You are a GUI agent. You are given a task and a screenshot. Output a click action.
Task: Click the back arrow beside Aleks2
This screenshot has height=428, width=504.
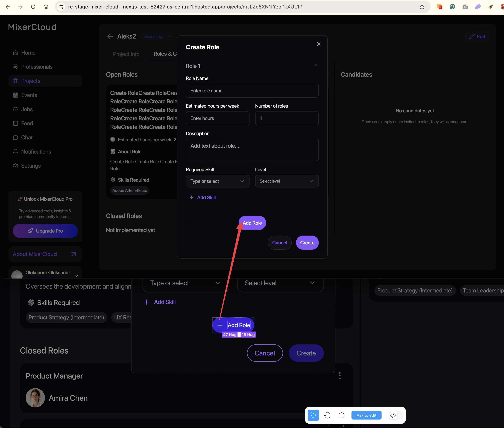tap(110, 36)
